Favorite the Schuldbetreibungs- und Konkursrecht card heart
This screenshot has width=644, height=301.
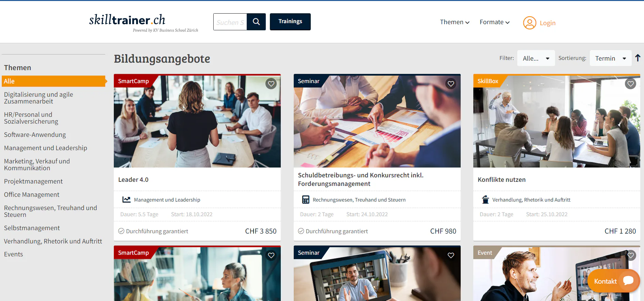click(x=451, y=84)
